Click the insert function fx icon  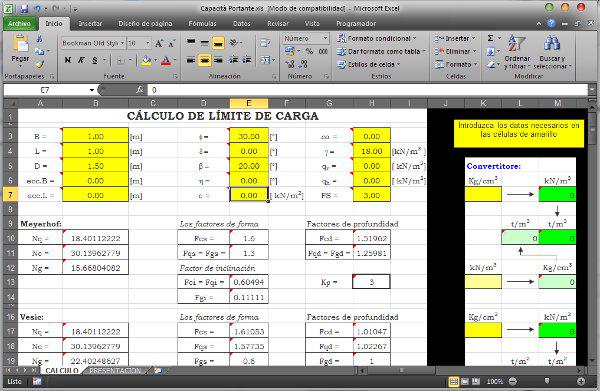click(140, 90)
